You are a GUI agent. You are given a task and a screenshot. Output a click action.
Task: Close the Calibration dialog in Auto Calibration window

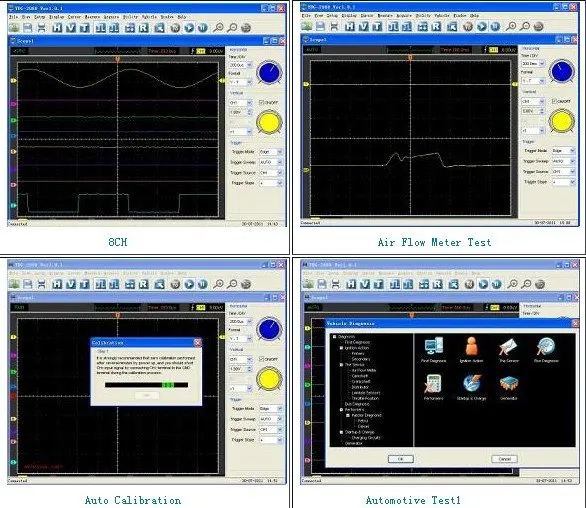coord(198,342)
